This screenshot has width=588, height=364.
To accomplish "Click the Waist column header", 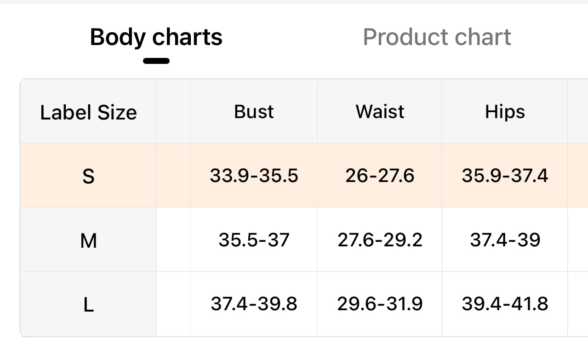I will (380, 112).
